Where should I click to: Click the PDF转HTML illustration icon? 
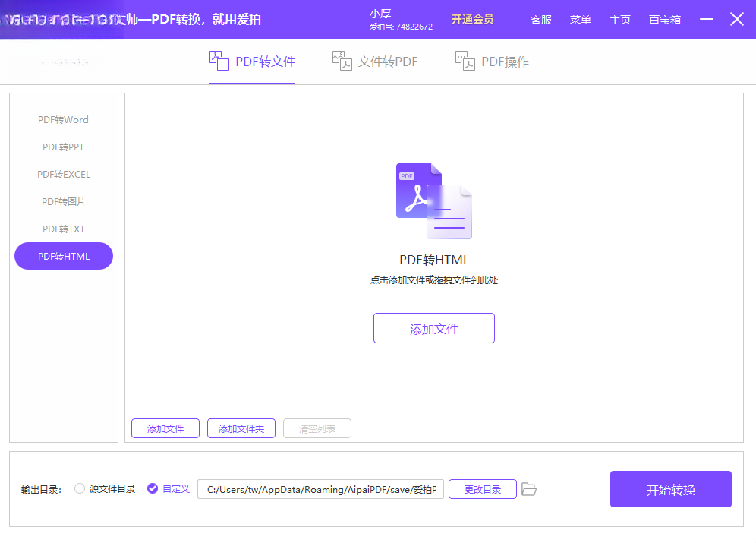click(x=434, y=201)
